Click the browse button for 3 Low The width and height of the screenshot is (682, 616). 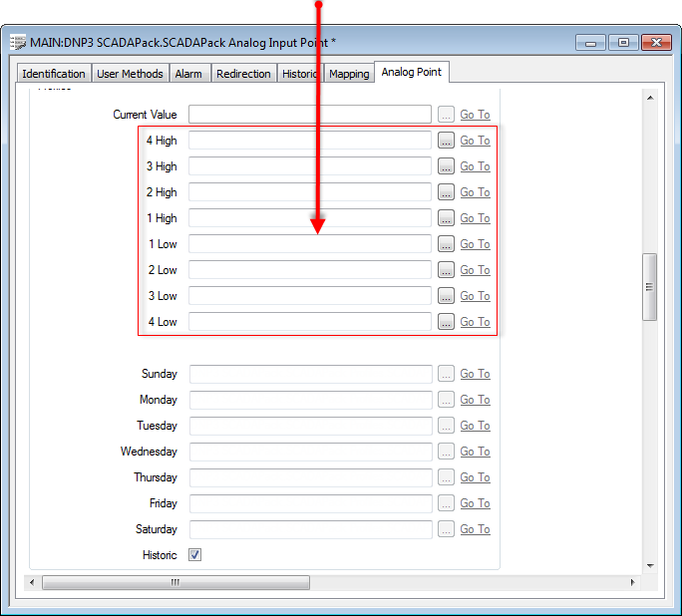[x=446, y=296]
